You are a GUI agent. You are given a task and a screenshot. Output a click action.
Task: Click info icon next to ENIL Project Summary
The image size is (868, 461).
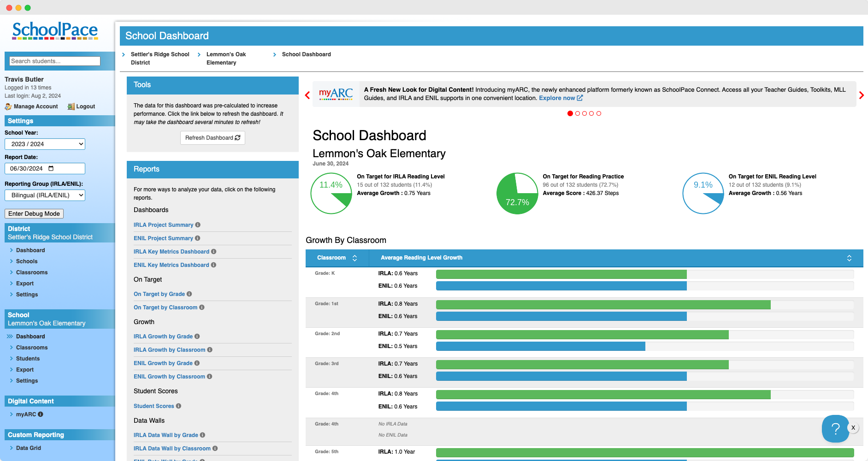(197, 238)
